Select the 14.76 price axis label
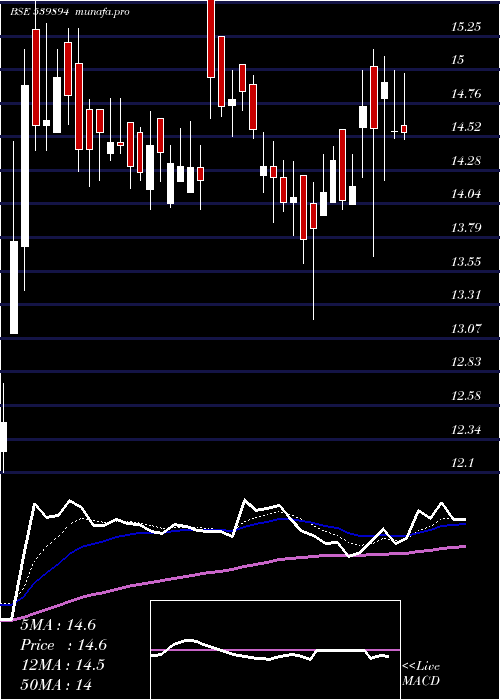500x700 pixels. (466, 94)
